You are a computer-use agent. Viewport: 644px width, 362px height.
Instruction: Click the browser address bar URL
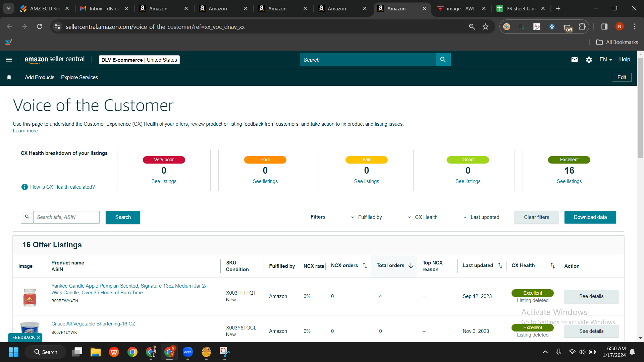point(155,26)
